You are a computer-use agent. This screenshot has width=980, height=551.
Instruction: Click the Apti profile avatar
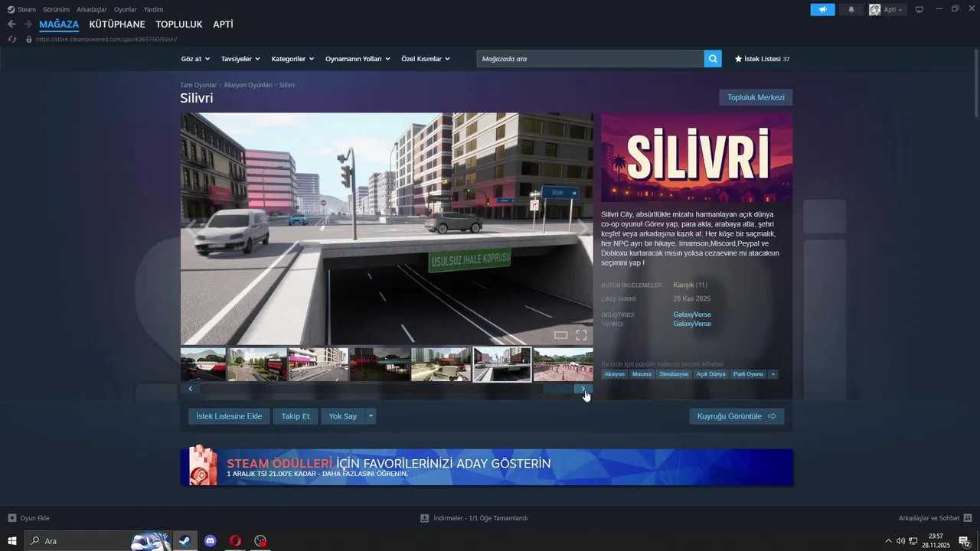(x=874, y=10)
